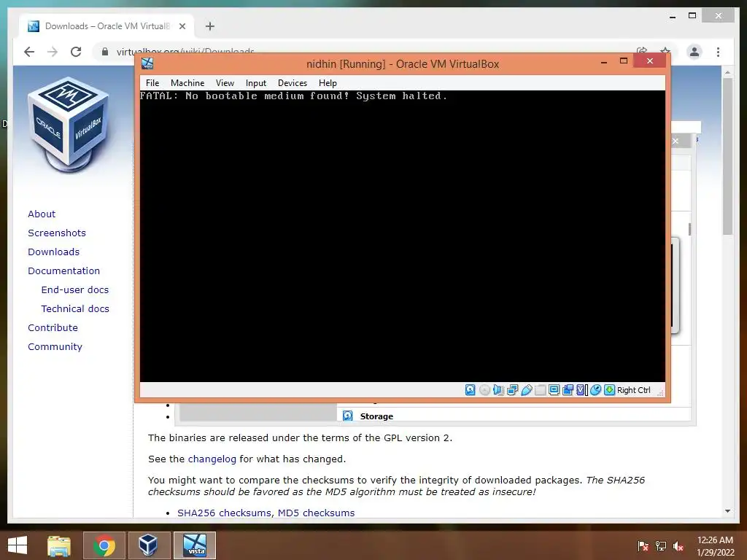Click the Storage section heading

[x=376, y=416]
